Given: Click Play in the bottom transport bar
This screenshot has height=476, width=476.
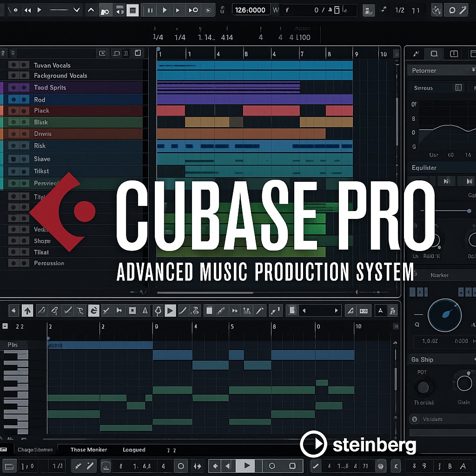Looking at the screenshot, I should point(247,466).
